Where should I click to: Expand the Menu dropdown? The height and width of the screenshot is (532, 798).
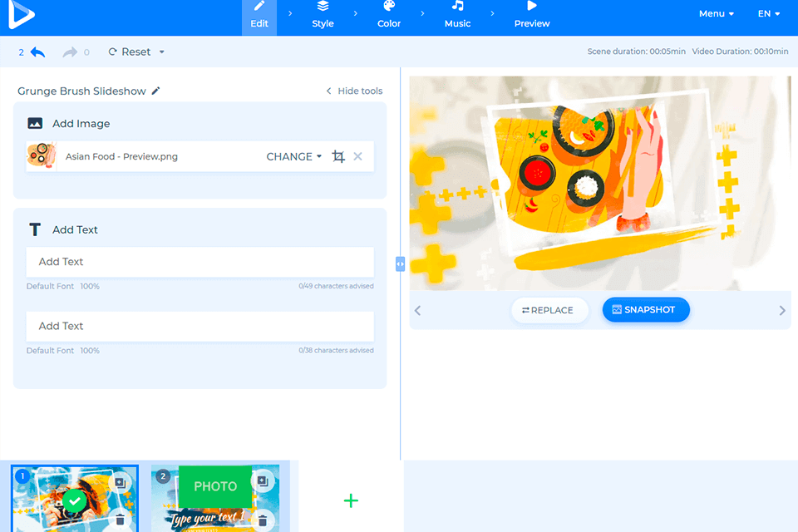tap(716, 14)
